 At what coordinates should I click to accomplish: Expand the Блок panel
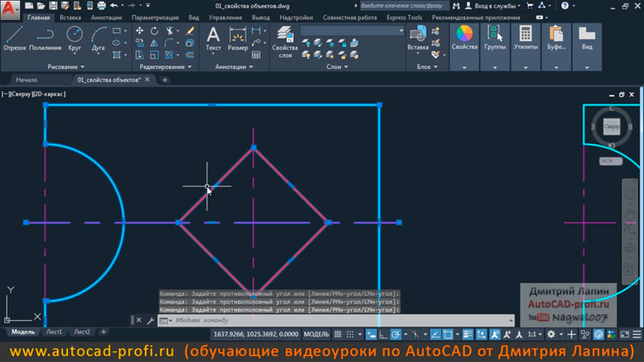click(x=427, y=66)
